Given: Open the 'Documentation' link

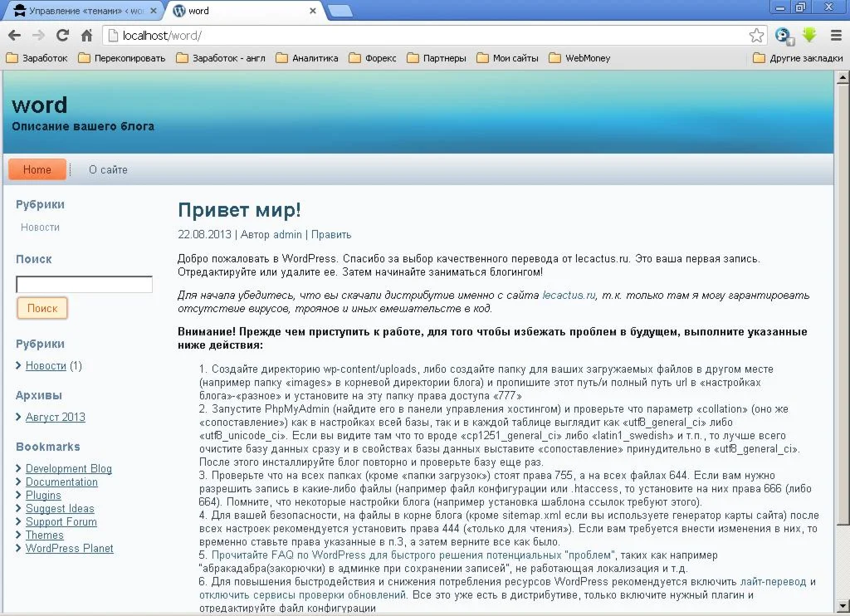Looking at the screenshot, I should click(x=61, y=482).
